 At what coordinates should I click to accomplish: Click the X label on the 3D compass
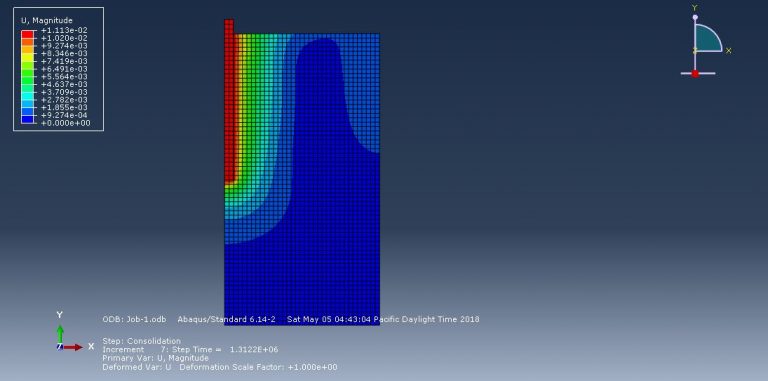[x=728, y=50]
